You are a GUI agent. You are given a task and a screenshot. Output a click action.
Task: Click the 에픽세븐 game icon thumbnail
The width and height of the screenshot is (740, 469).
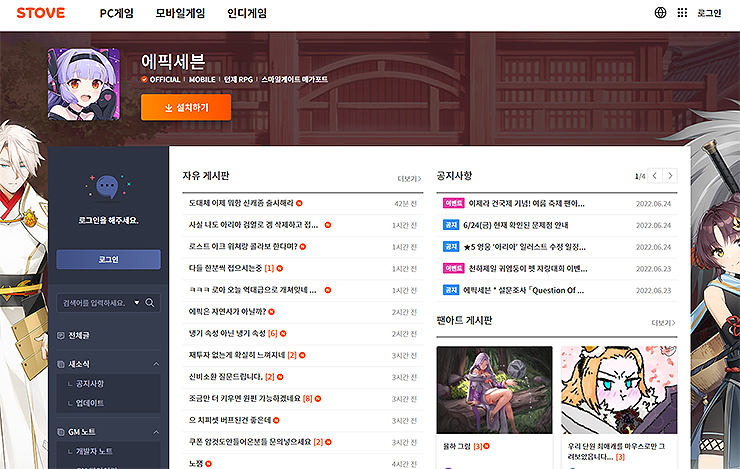point(84,84)
